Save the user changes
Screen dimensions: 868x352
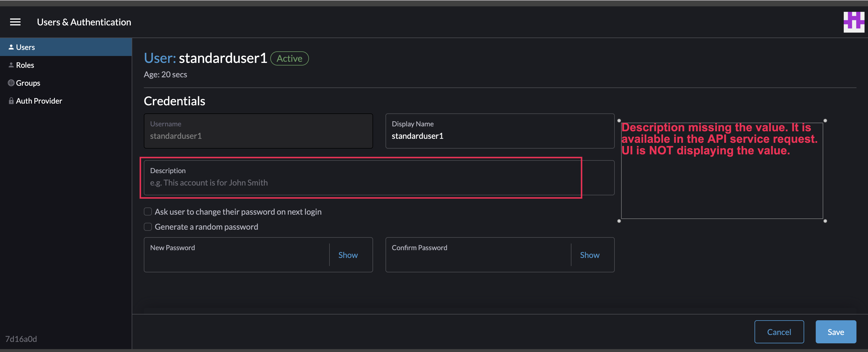click(x=836, y=332)
